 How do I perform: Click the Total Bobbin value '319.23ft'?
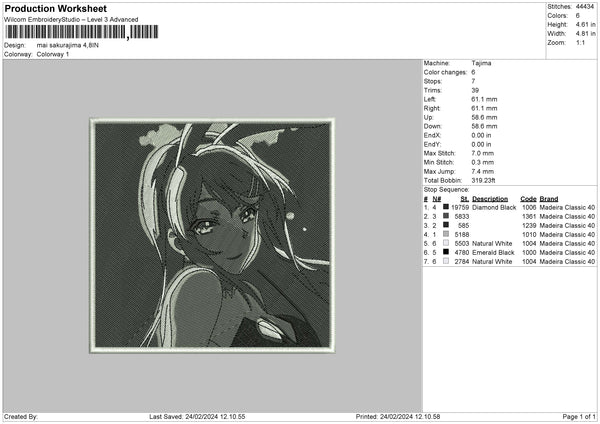point(483,180)
